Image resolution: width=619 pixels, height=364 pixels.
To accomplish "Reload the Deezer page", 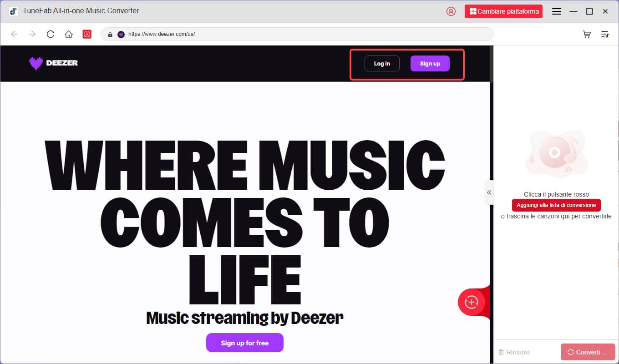I will 51,34.
